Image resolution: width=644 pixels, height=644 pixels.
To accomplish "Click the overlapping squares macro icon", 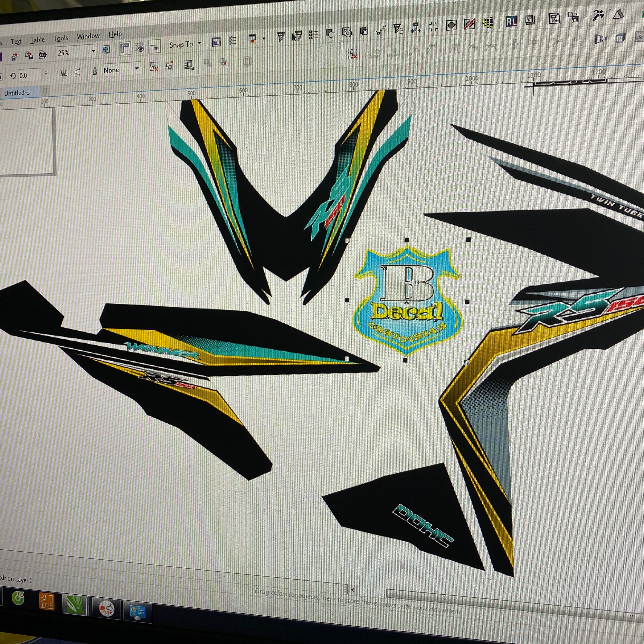I will tap(364, 32).
